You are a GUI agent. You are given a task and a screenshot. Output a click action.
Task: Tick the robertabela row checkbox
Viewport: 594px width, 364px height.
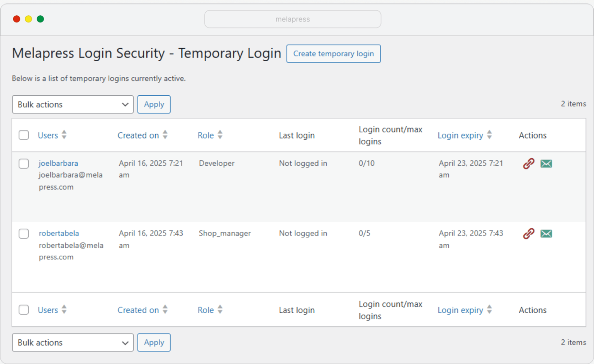24,234
